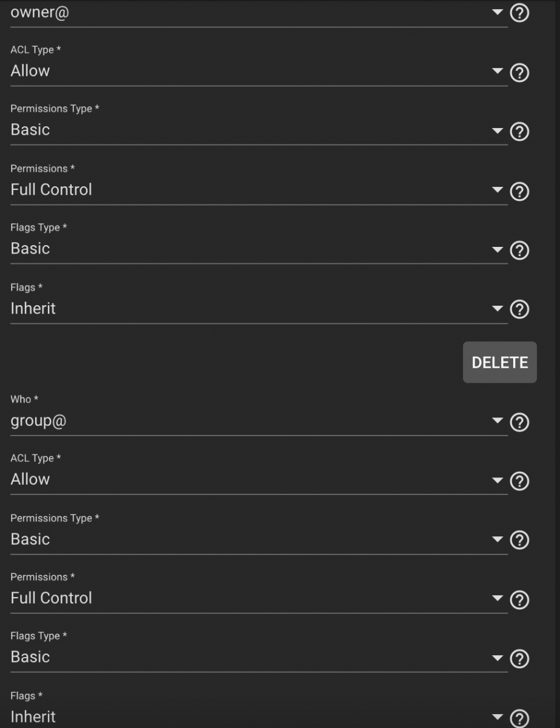
Task: Click help icon for group@ Permissions Type
Action: click(x=519, y=541)
